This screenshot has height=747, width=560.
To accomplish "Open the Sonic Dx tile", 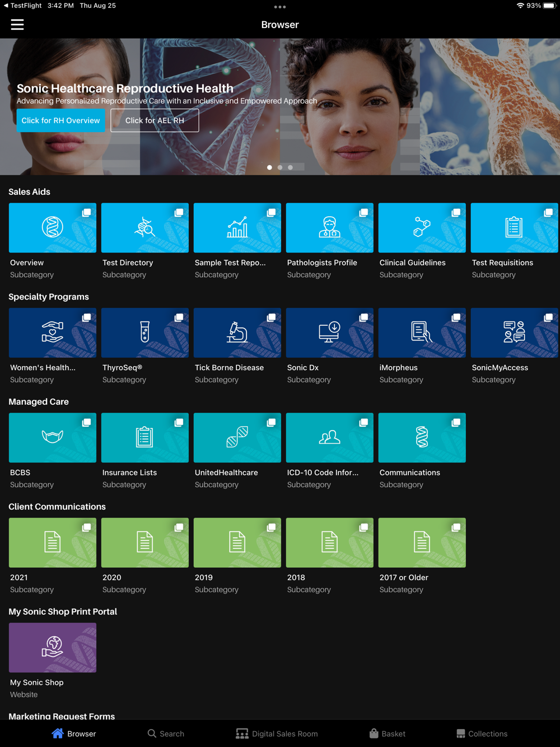I will (330, 333).
